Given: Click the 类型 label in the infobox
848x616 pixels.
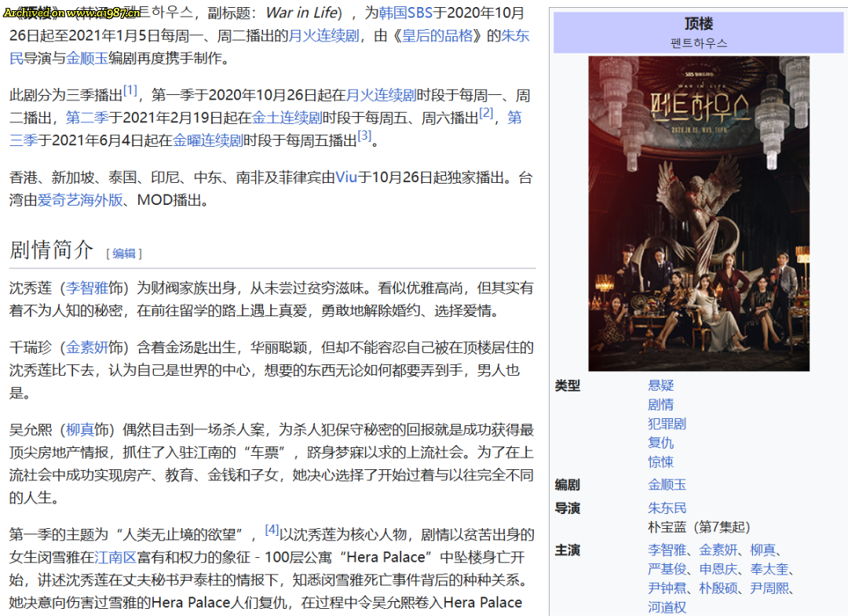Looking at the screenshot, I should click(x=568, y=386).
